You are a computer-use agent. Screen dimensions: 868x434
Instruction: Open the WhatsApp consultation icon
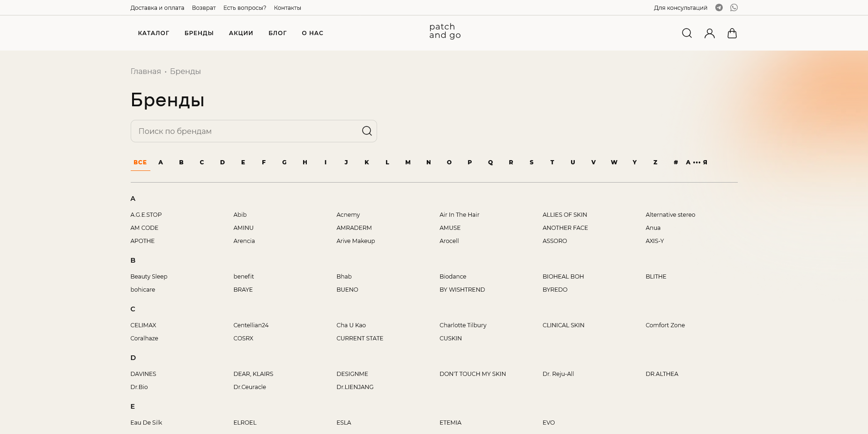734,7
